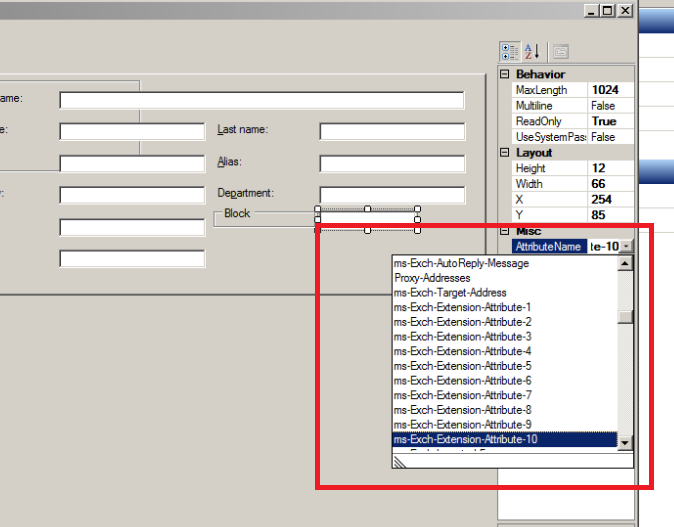Click the dropdown list resize grip
This screenshot has width=674, height=527.
[400, 462]
